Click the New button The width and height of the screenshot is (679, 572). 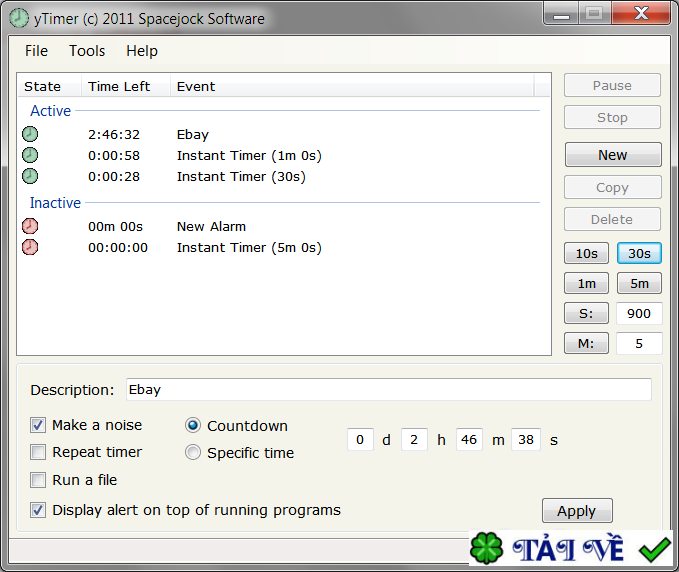(x=613, y=155)
